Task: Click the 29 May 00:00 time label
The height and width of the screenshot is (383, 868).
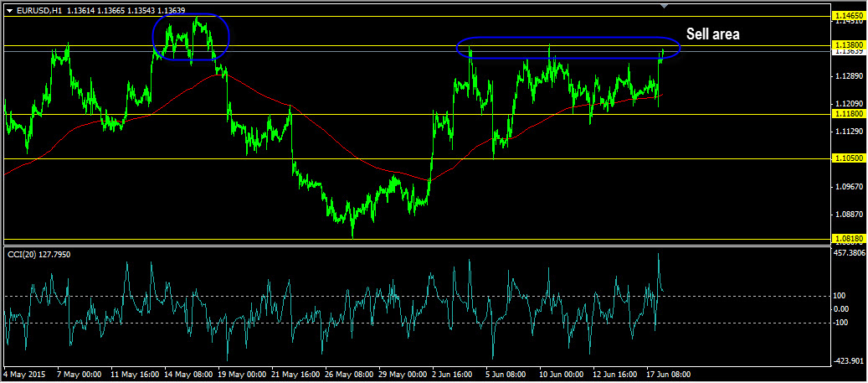Action: [404, 375]
